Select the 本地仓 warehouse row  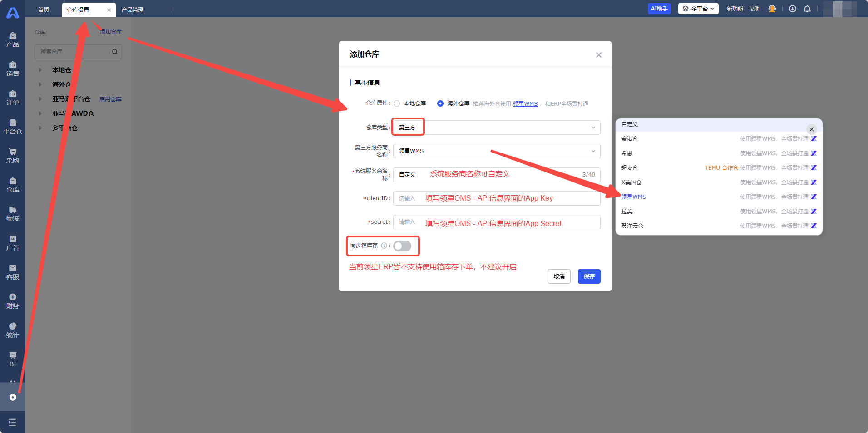pos(62,70)
